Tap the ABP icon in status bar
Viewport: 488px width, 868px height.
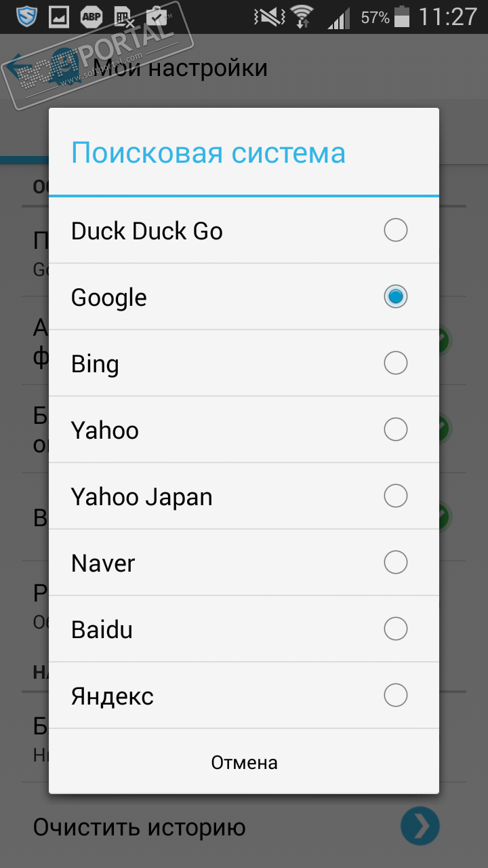[x=91, y=17]
